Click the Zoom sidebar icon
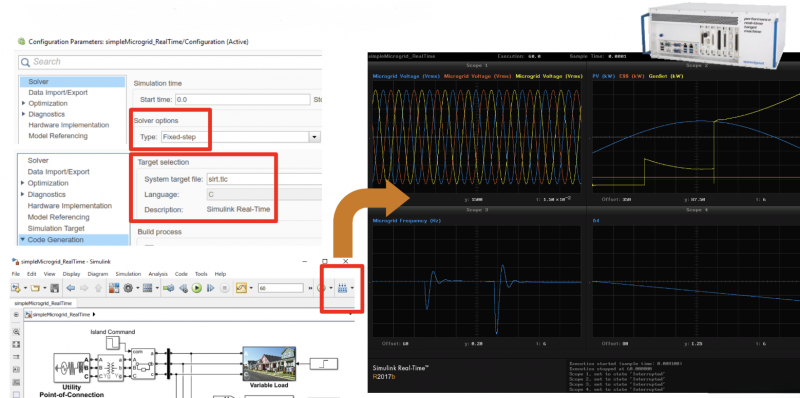Viewport: 800px width, 398px height. click(x=16, y=332)
